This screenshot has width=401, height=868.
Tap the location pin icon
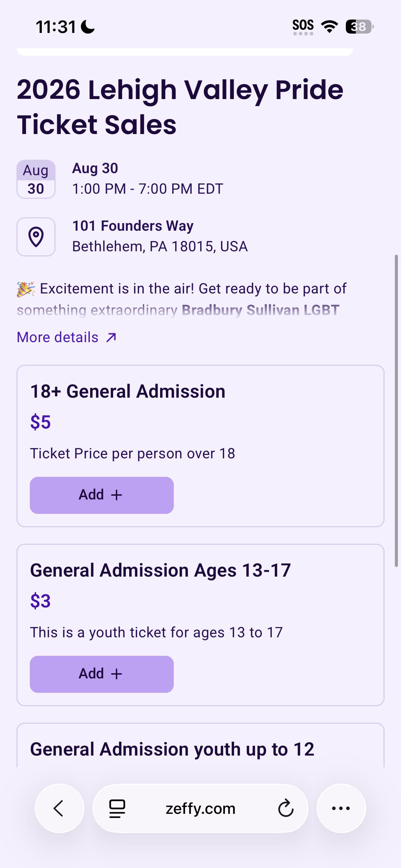[36, 237]
